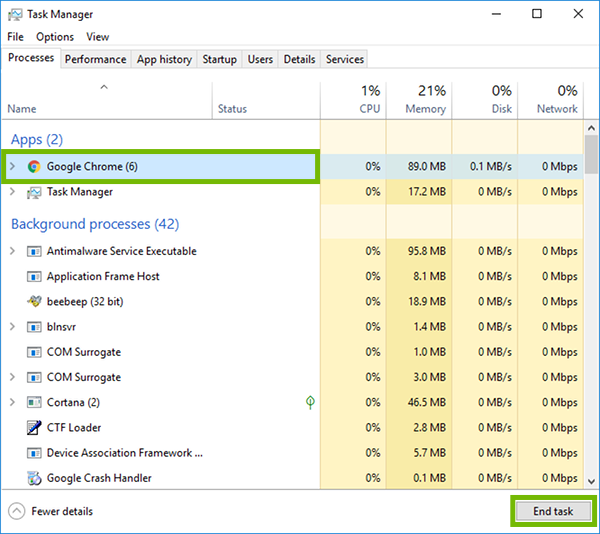600x534 pixels.
Task: Expand Antimalware Service Executable row
Action: [12, 251]
